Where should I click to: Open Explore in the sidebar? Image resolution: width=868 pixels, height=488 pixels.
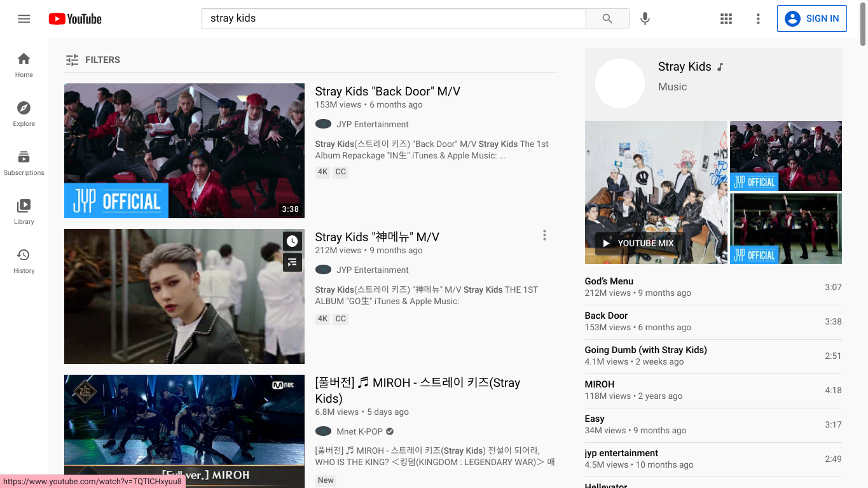coord(24,114)
